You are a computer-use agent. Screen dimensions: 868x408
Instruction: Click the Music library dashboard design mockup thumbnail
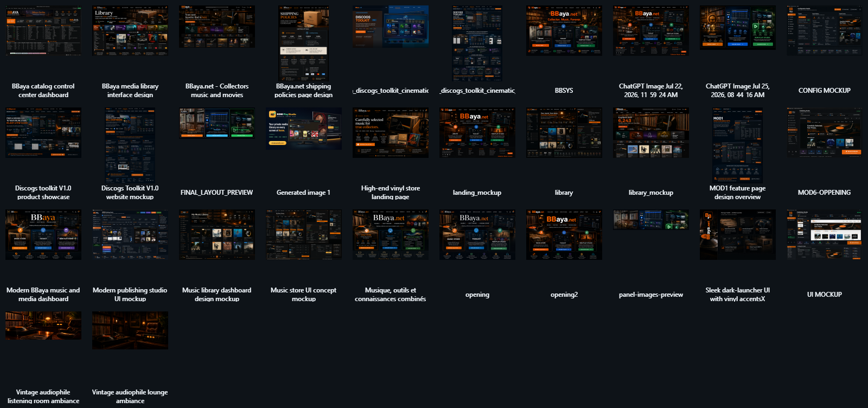[217, 234]
